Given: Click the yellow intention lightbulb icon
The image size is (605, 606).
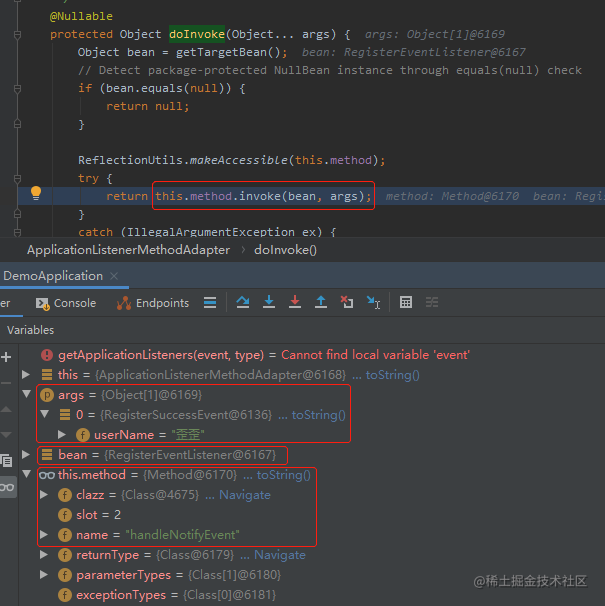Looking at the screenshot, I should (x=36, y=193).
